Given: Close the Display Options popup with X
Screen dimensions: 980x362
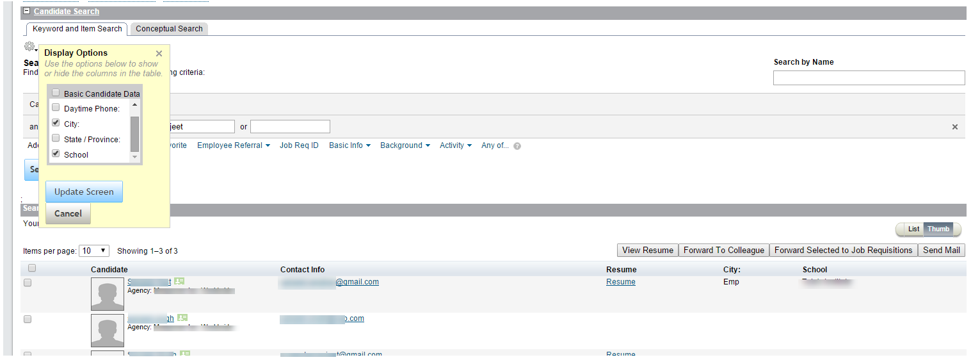Looking at the screenshot, I should point(159,54).
